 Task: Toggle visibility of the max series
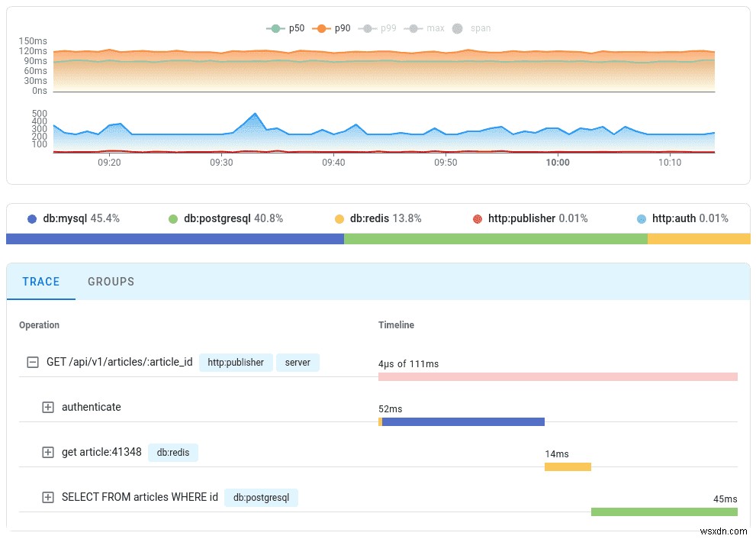(x=413, y=27)
